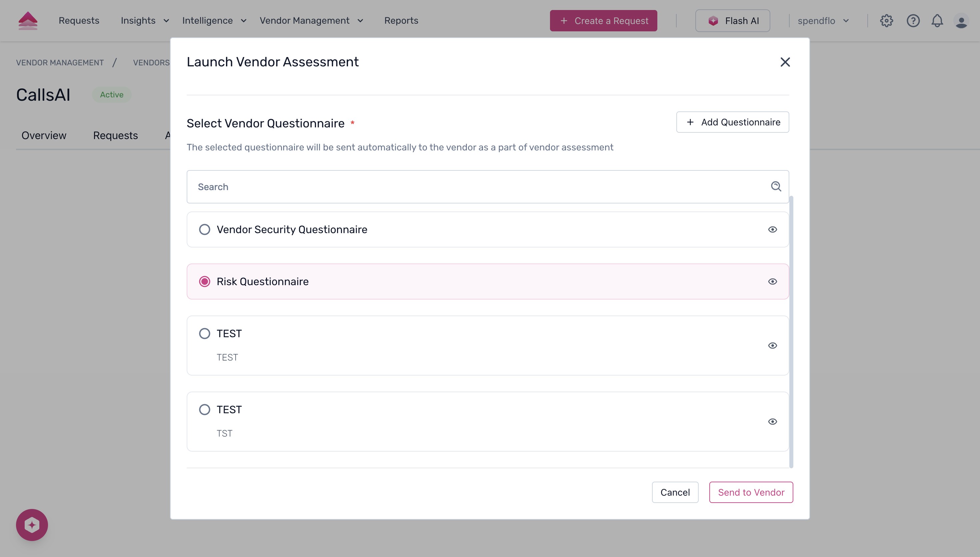Open the user profile avatar
This screenshot has width=980, height=557.
tap(962, 21)
